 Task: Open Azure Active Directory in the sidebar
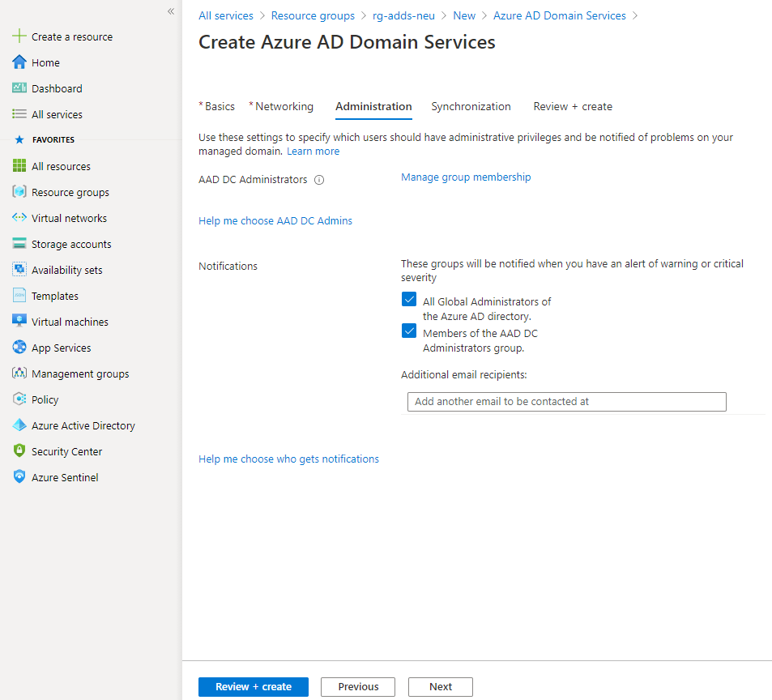coord(81,425)
